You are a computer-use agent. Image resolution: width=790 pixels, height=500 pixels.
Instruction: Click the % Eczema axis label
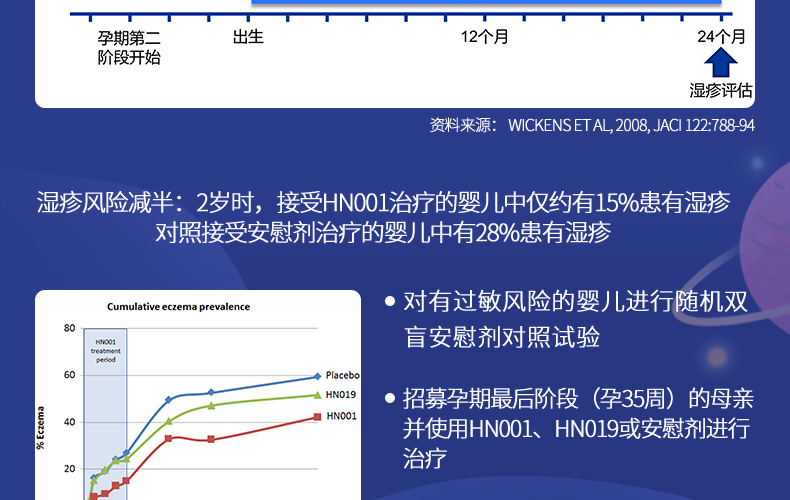pos(40,428)
